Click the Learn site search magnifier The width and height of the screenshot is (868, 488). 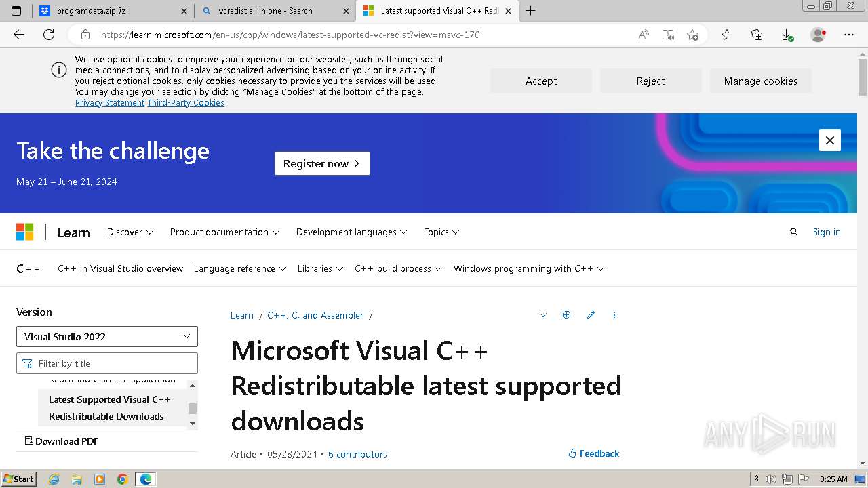coord(793,232)
